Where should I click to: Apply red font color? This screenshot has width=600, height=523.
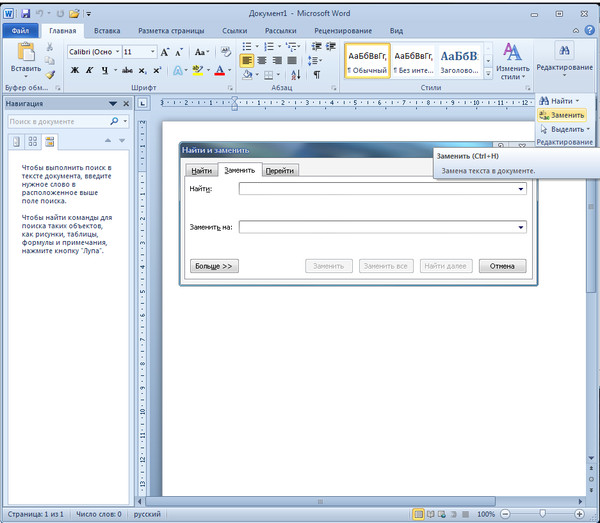[220, 70]
